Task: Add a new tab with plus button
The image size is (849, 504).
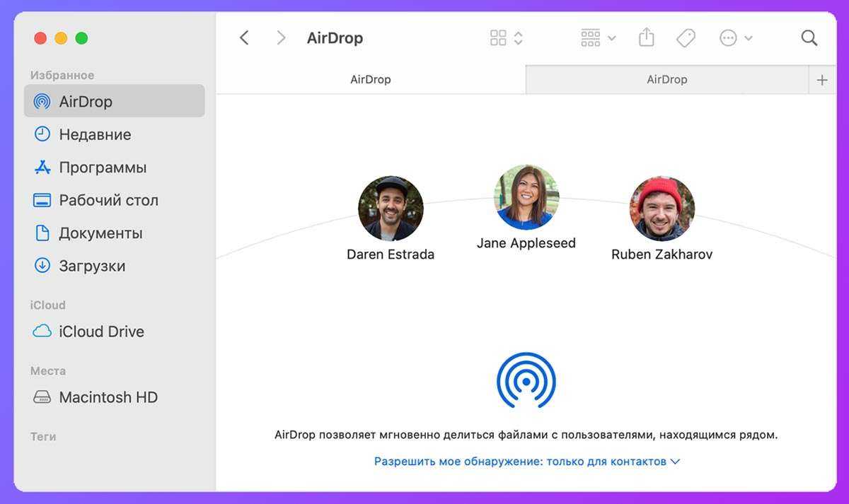Action: 821,80
